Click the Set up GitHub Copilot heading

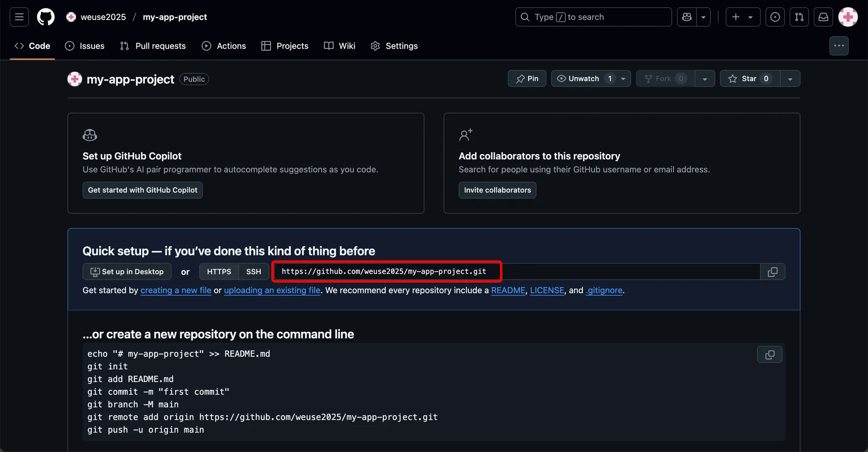click(132, 156)
